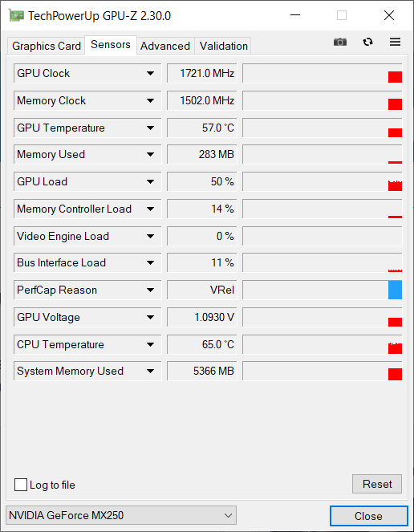The width and height of the screenshot is (414, 532).
Task: Switch to the Graphics Card tab
Action: click(x=47, y=46)
